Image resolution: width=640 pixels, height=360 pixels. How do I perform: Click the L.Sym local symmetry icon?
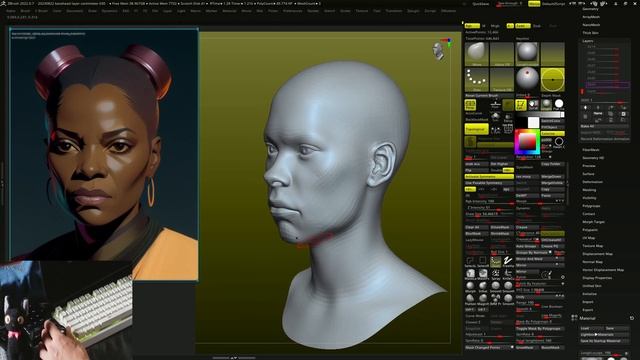[x=496, y=130]
